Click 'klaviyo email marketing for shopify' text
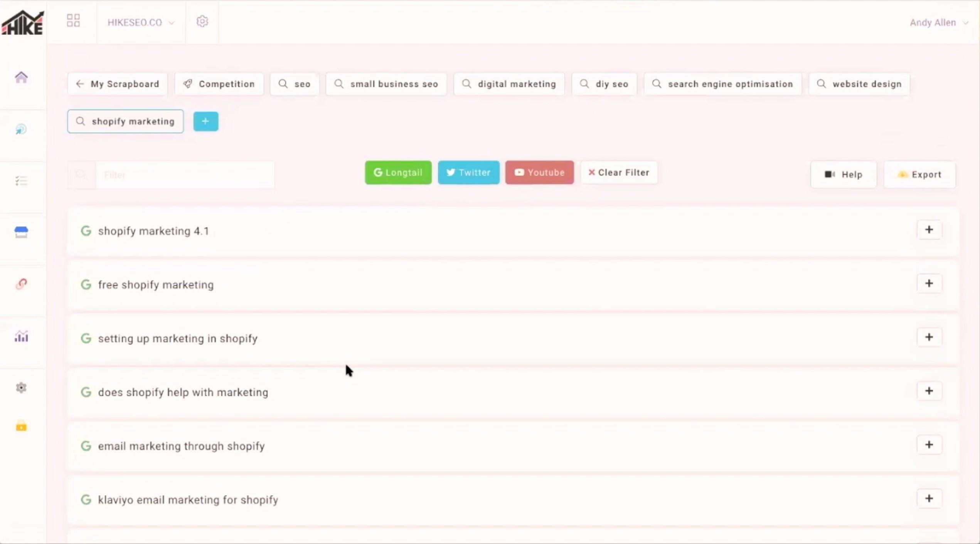The width and height of the screenshot is (980, 544). pos(188,500)
